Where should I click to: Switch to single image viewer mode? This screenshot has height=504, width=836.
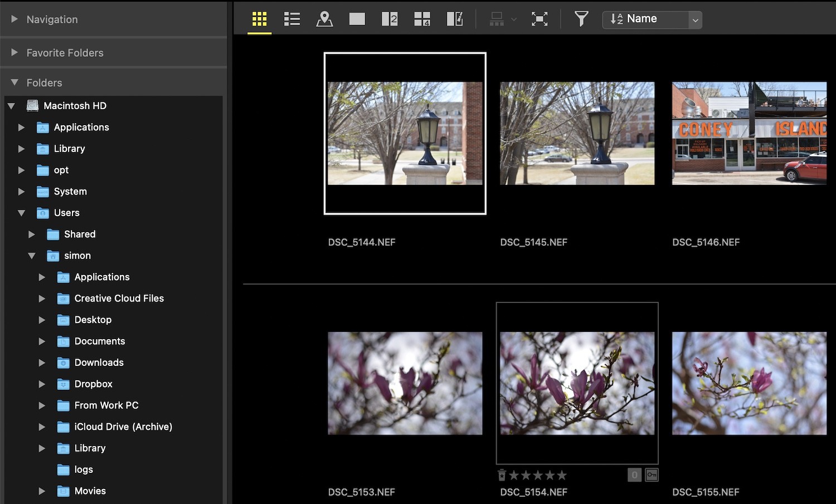point(357,18)
